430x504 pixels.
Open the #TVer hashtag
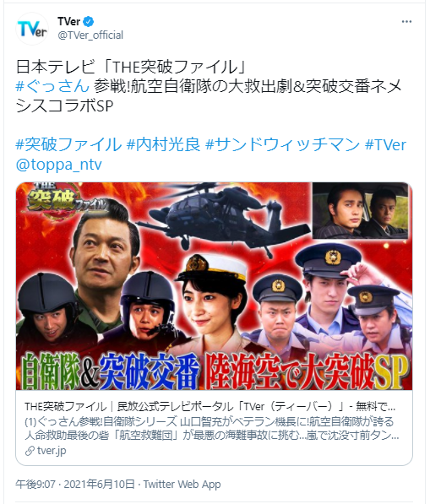tap(385, 144)
